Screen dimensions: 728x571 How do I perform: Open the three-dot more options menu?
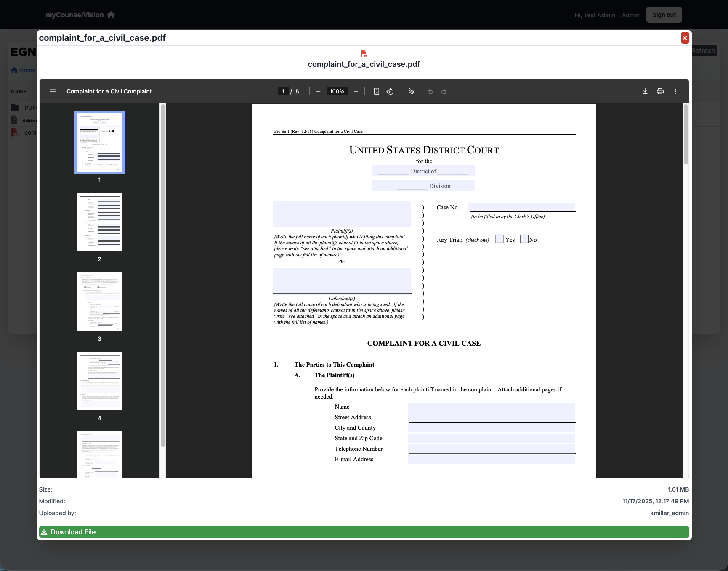point(675,91)
